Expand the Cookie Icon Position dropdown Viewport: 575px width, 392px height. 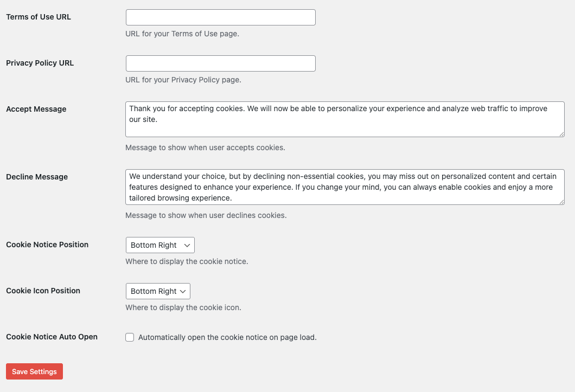coord(158,291)
